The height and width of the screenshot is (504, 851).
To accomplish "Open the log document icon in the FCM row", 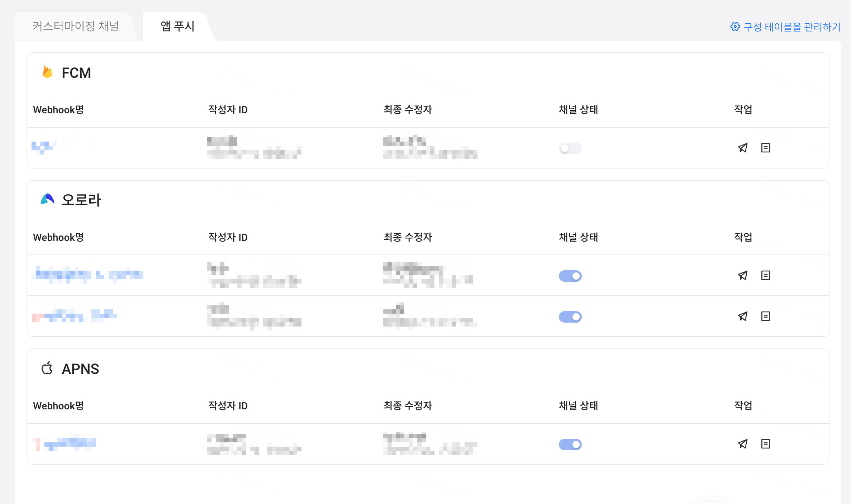I will point(765,148).
